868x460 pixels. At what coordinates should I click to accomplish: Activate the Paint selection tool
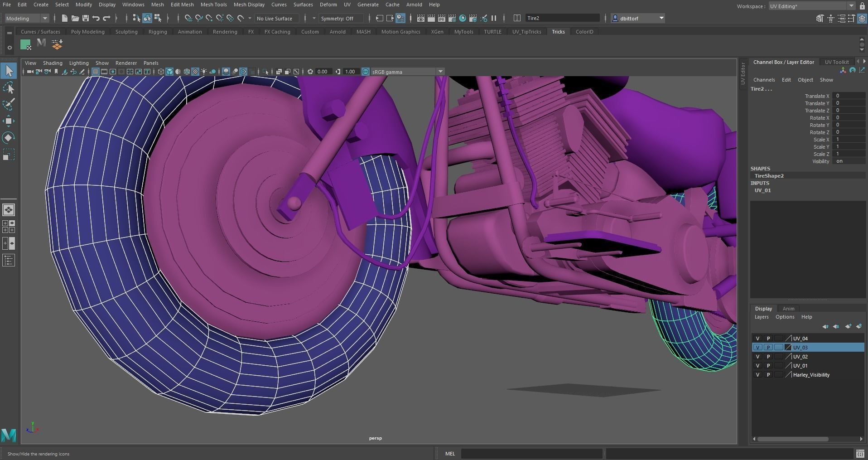[9, 104]
